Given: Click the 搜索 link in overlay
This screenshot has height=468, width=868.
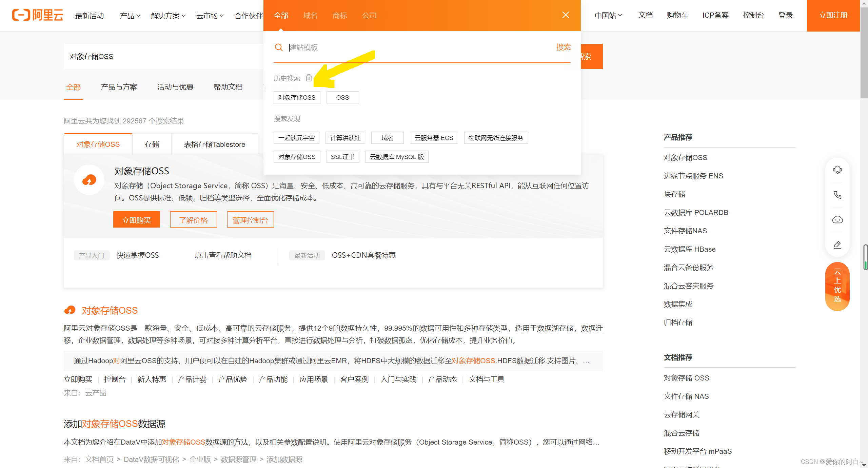Looking at the screenshot, I should tap(563, 47).
